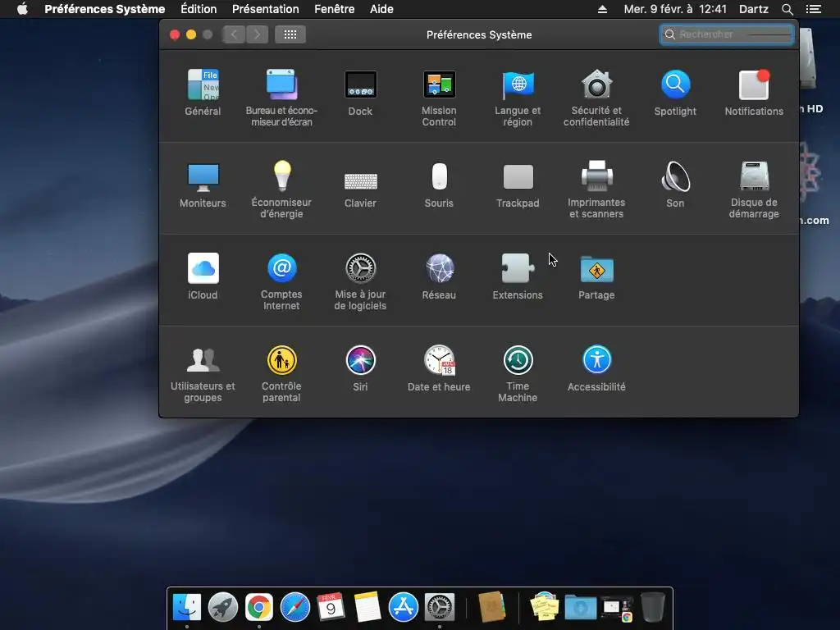Open Disque de démarrage preferences

point(754,189)
